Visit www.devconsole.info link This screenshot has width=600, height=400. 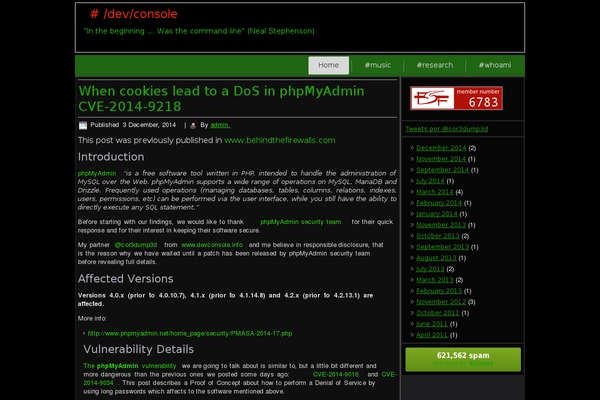(x=212, y=245)
